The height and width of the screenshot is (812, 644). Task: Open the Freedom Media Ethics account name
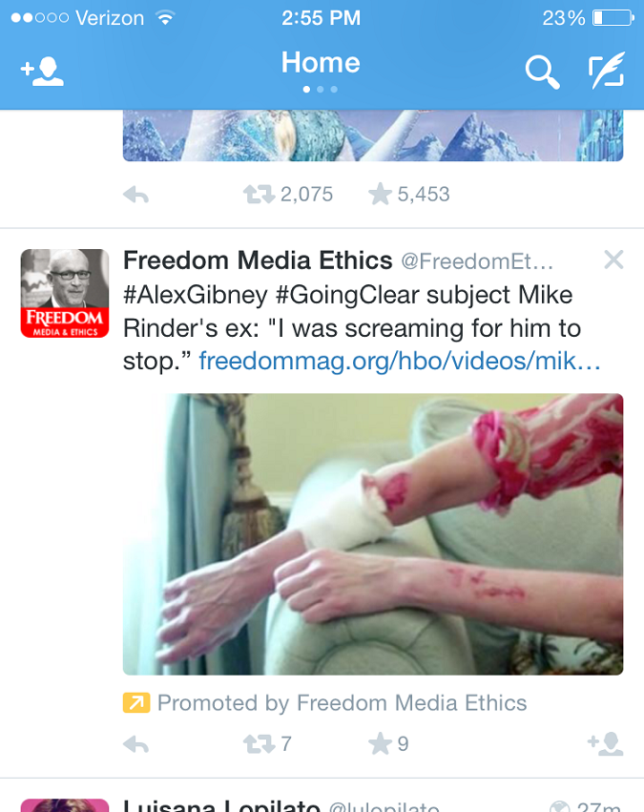(x=258, y=260)
